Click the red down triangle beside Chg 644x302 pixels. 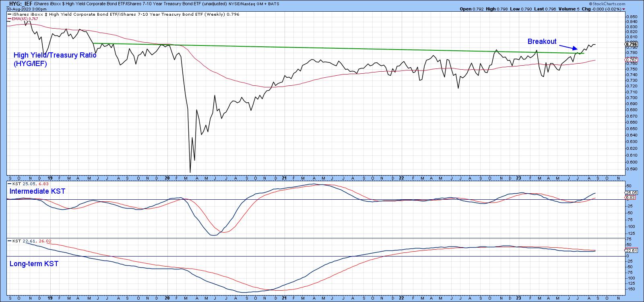623,9
